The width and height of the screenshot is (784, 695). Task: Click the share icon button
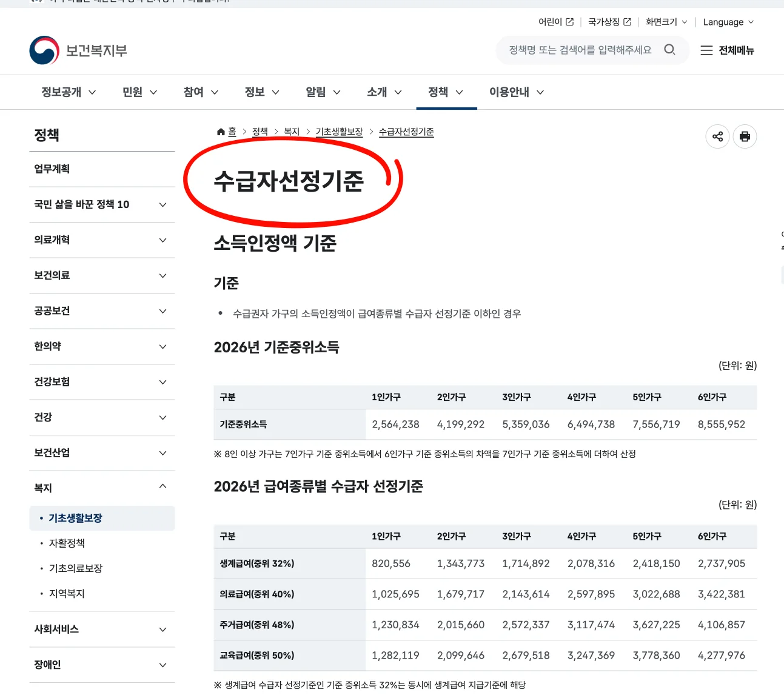coord(717,136)
